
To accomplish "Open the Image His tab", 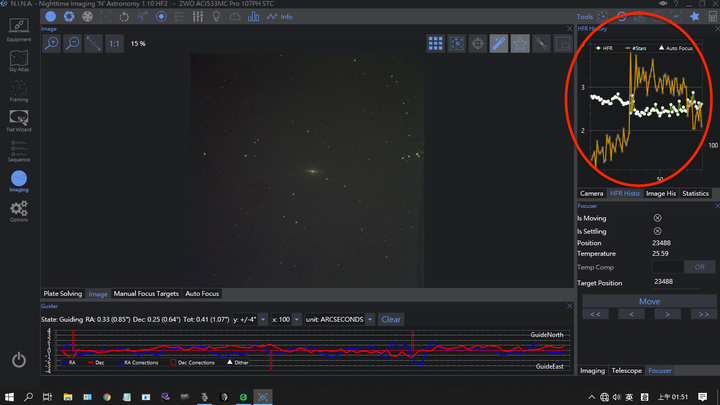I will click(x=661, y=193).
